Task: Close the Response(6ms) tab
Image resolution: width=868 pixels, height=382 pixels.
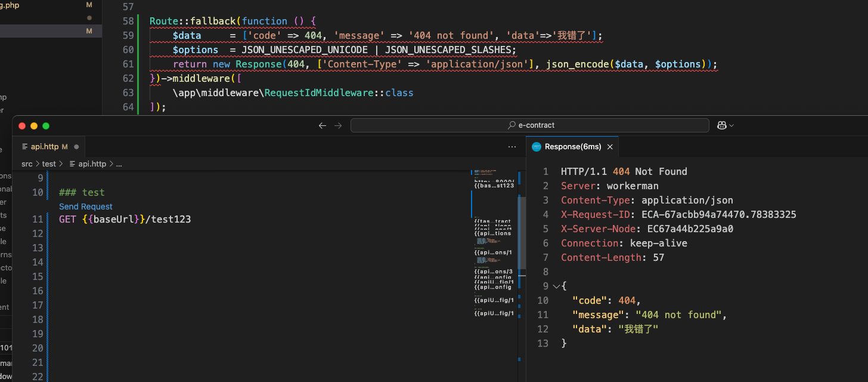Action: [x=610, y=146]
